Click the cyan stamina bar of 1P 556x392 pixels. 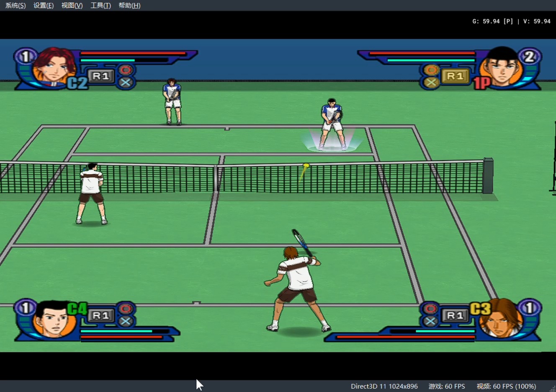pyautogui.click(x=431, y=60)
